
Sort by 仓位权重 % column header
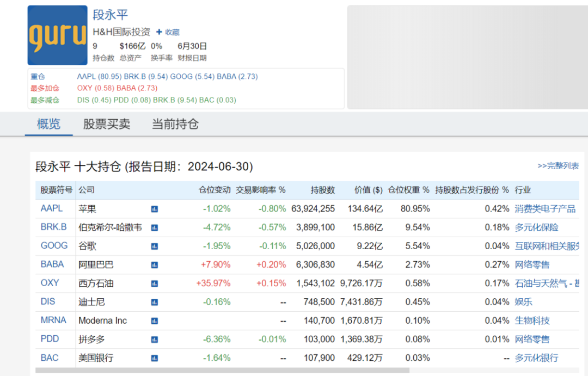click(x=408, y=190)
